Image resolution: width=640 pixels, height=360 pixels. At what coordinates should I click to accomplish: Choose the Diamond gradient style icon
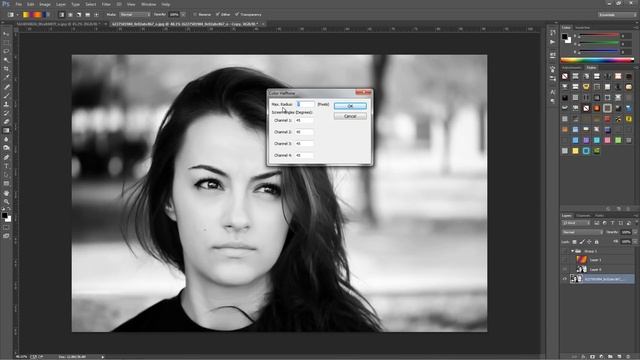[96, 15]
